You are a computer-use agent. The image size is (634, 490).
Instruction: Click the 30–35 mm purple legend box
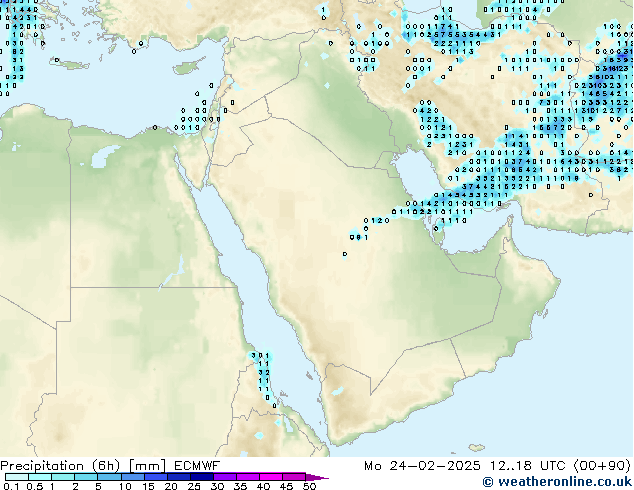[224, 477]
